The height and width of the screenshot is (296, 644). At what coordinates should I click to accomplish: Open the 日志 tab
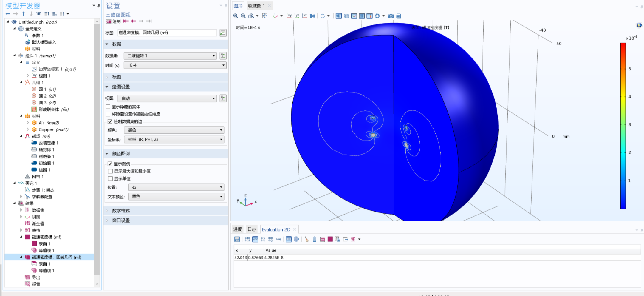[x=252, y=229]
